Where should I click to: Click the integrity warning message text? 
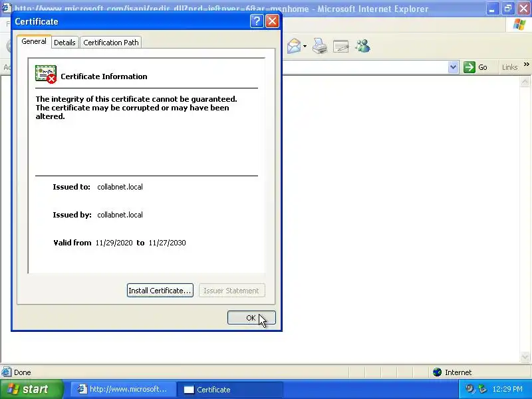(136, 108)
